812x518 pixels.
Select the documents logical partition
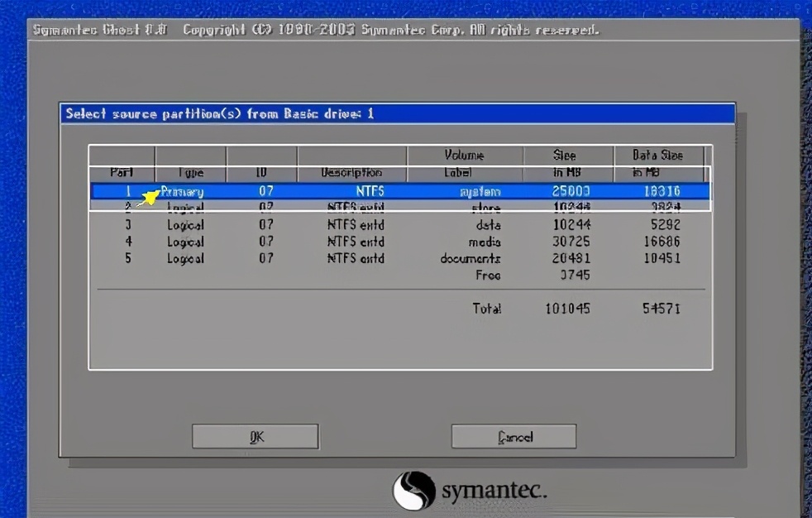[399, 258]
